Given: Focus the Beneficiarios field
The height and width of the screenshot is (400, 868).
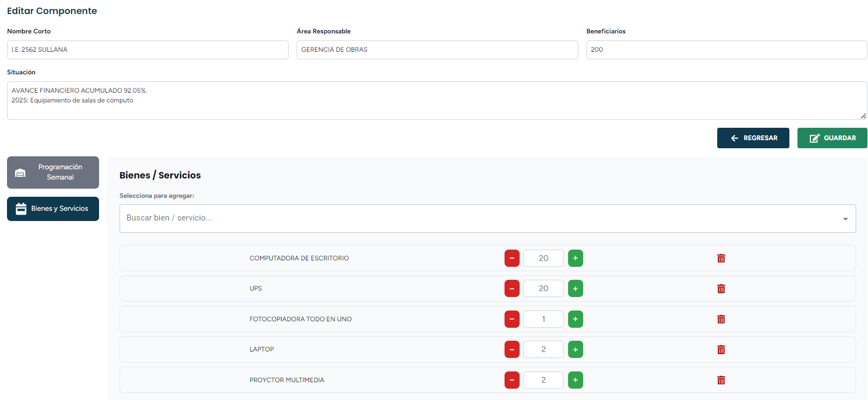Looking at the screenshot, I should coord(726,50).
